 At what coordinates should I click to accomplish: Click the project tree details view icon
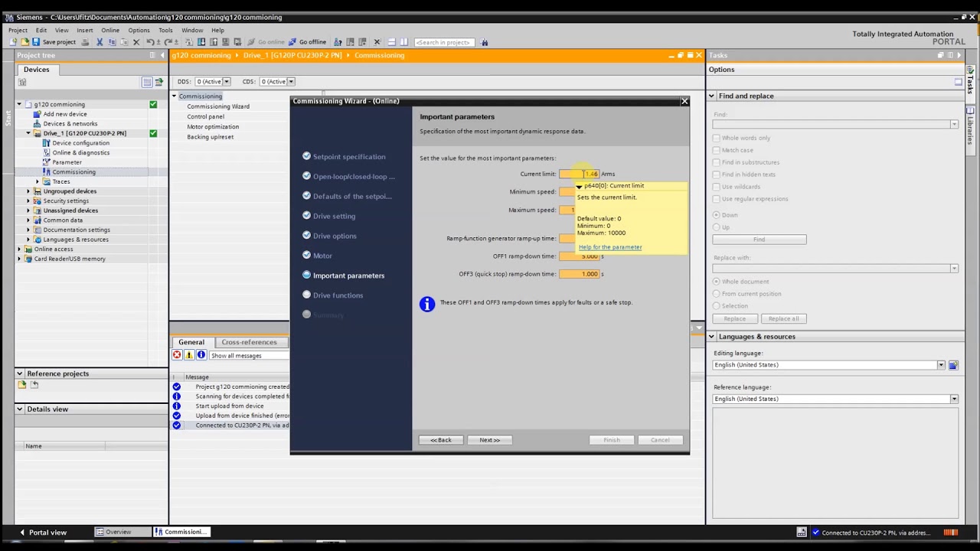pyautogui.click(x=147, y=82)
